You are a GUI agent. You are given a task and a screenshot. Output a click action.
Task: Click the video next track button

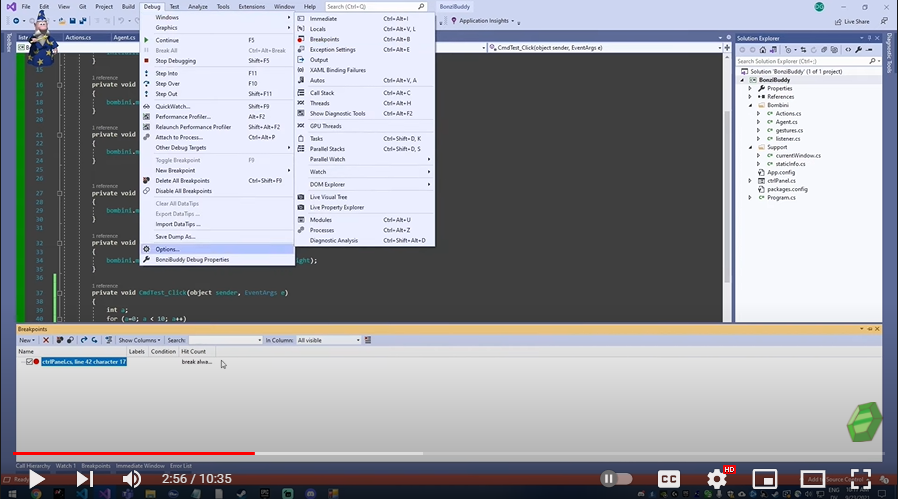tap(85, 479)
